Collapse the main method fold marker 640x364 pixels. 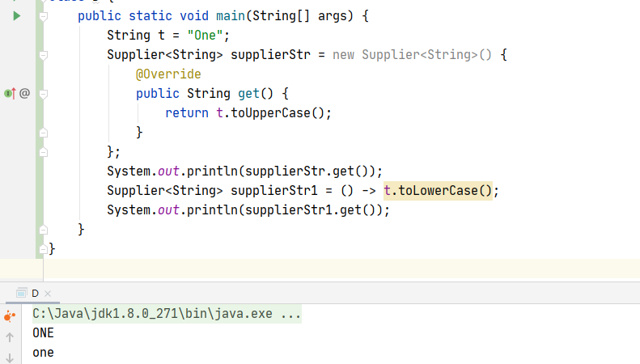[x=43, y=16]
